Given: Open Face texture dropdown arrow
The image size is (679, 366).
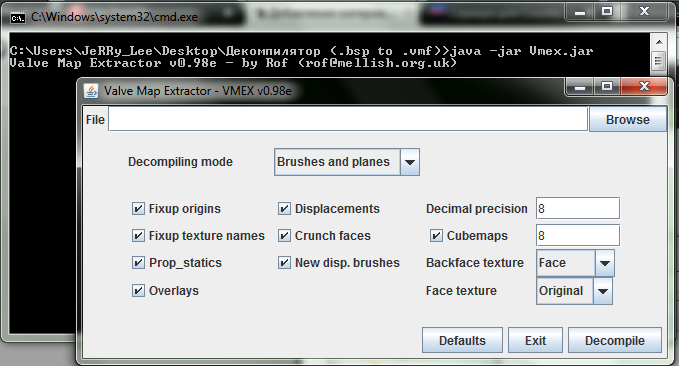Looking at the screenshot, I should pos(602,291).
